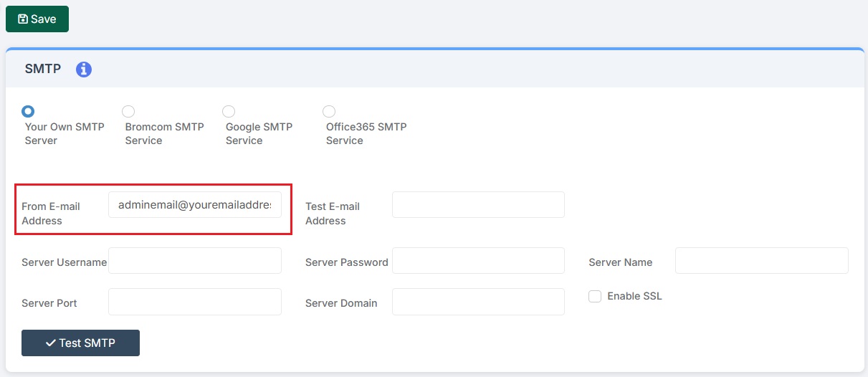Screen dimensions: 868x377
Task: Click the From E-mail Address input field
Action: tap(194, 204)
